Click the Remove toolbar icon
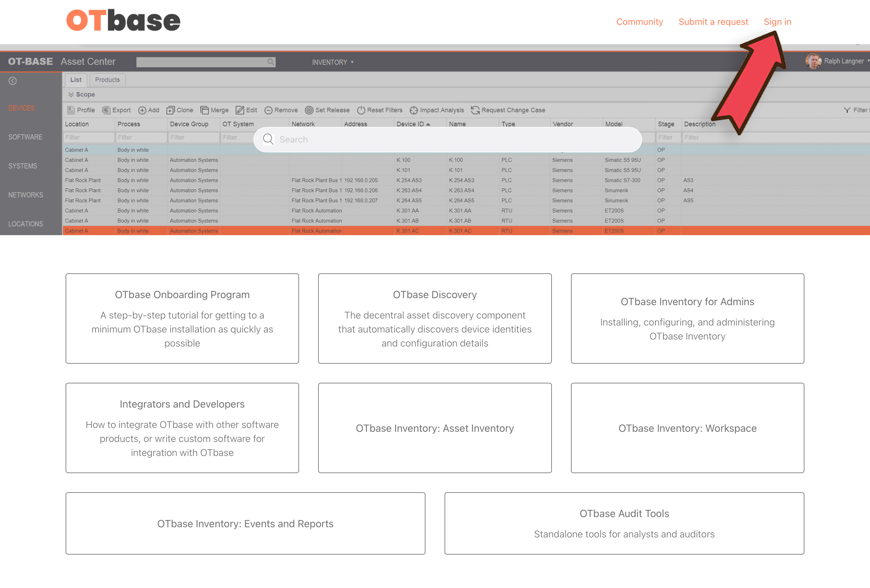 268,110
